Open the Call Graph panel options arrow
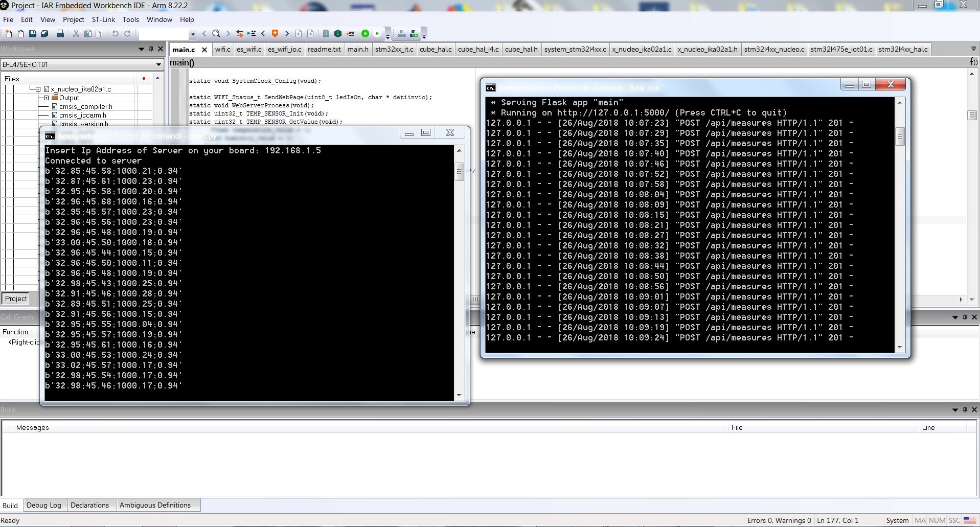 [x=955, y=317]
